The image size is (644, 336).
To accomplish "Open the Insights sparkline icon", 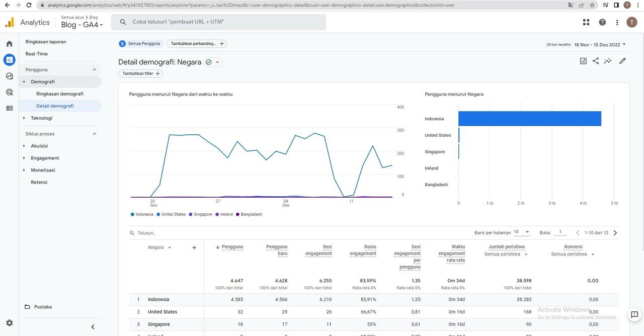I will click(x=608, y=61).
